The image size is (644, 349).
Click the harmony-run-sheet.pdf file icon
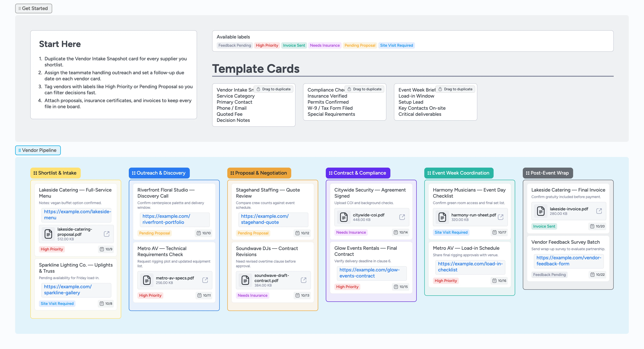(442, 217)
